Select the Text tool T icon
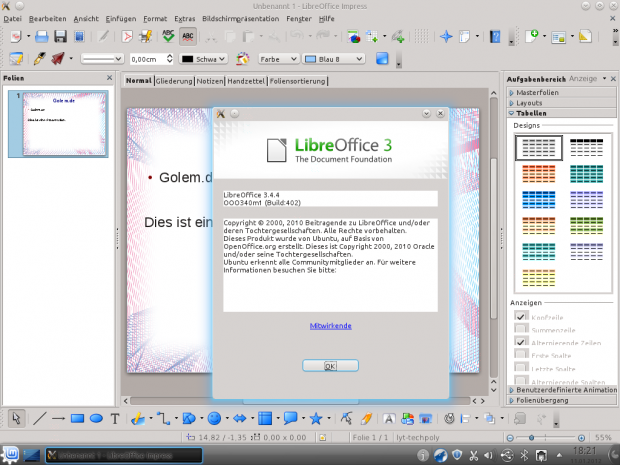Image resolution: width=620 pixels, height=465 pixels. coord(115,418)
